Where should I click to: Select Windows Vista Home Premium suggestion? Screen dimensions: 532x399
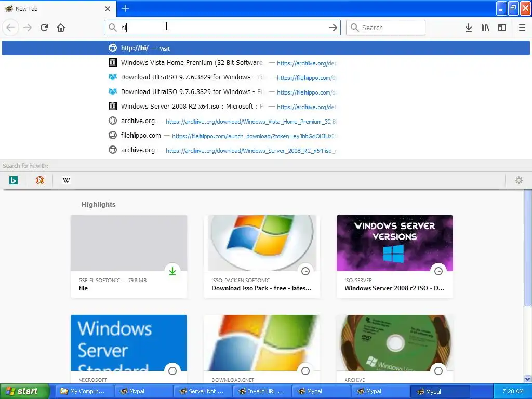pyautogui.click(x=265, y=62)
